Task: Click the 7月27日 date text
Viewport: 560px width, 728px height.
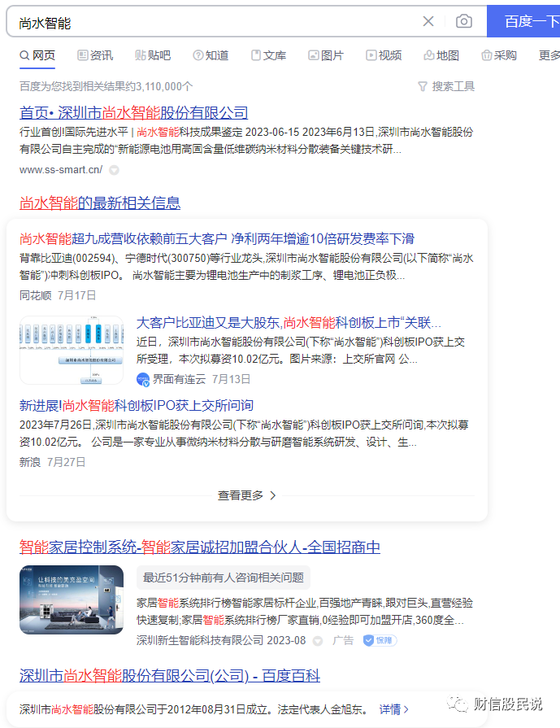Action: coord(67,463)
